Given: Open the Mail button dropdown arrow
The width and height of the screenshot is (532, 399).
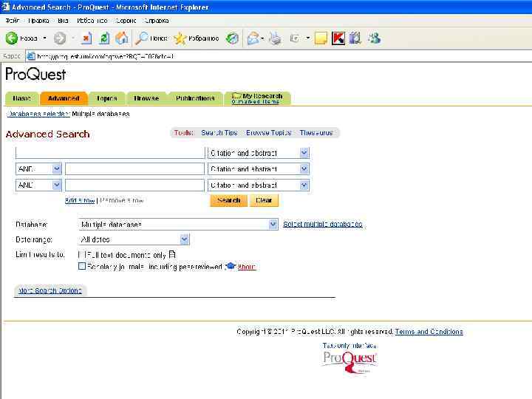Looking at the screenshot, I should (x=262, y=38).
